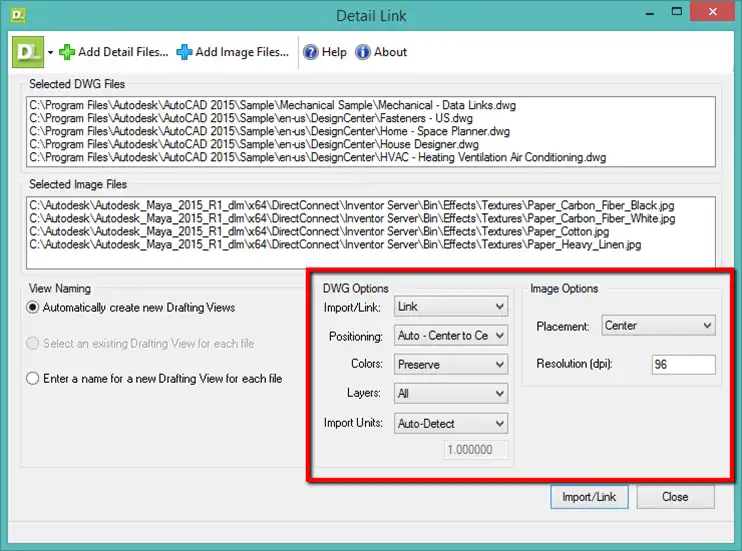
Task: Click the green plus Add Detail Files icon
Action: tap(67, 52)
